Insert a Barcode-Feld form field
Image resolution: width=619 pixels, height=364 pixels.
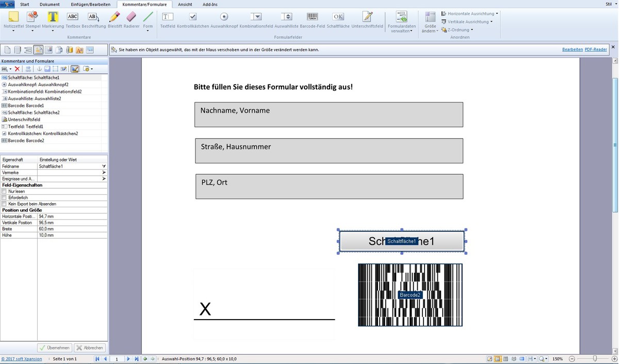point(312,19)
